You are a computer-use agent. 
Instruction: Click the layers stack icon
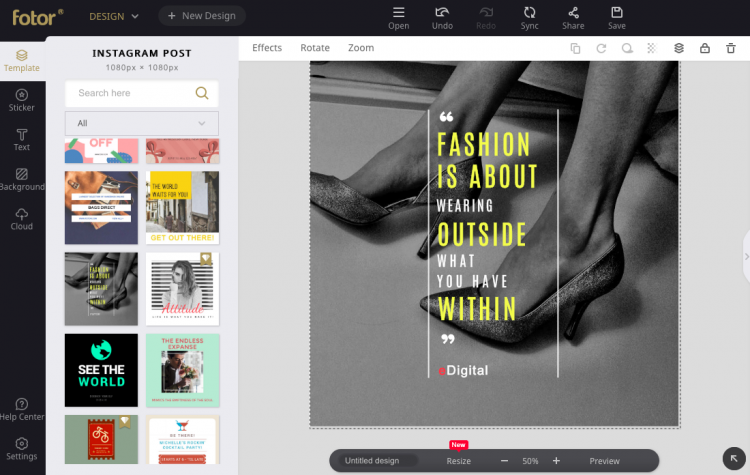(679, 48)
